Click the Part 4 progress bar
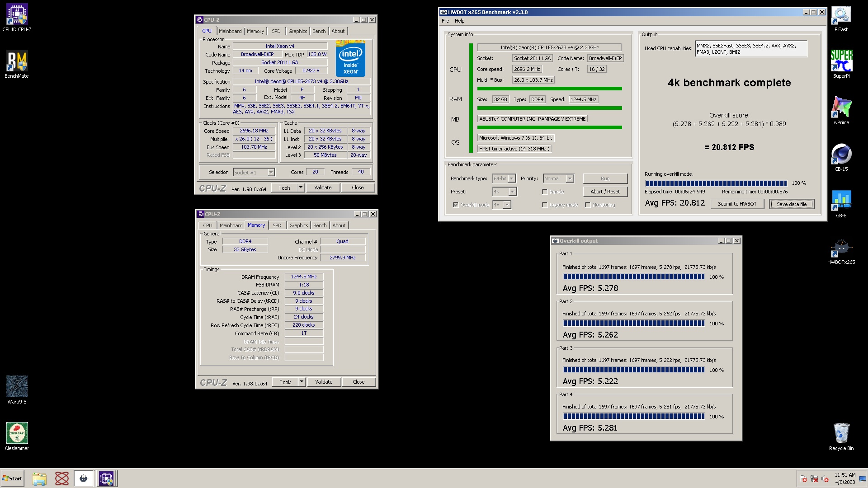 (633, 416)
